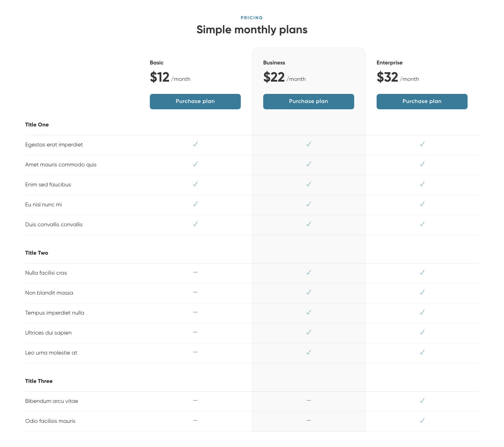Click Enterprise checkmark for Enim sed faucibus
Image resolution: width=504 pixels, height=447 pixels.
tap(422, 184)
